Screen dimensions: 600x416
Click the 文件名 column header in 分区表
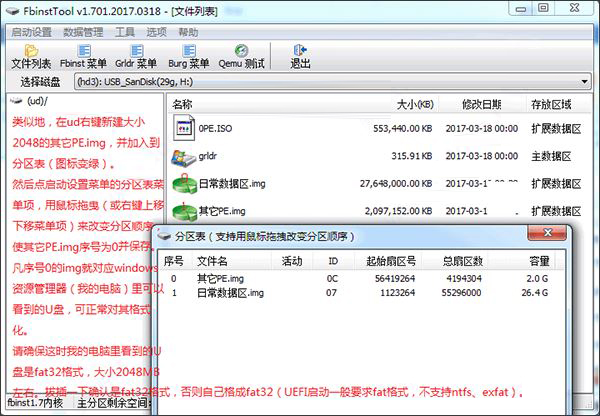coord(212,261)
